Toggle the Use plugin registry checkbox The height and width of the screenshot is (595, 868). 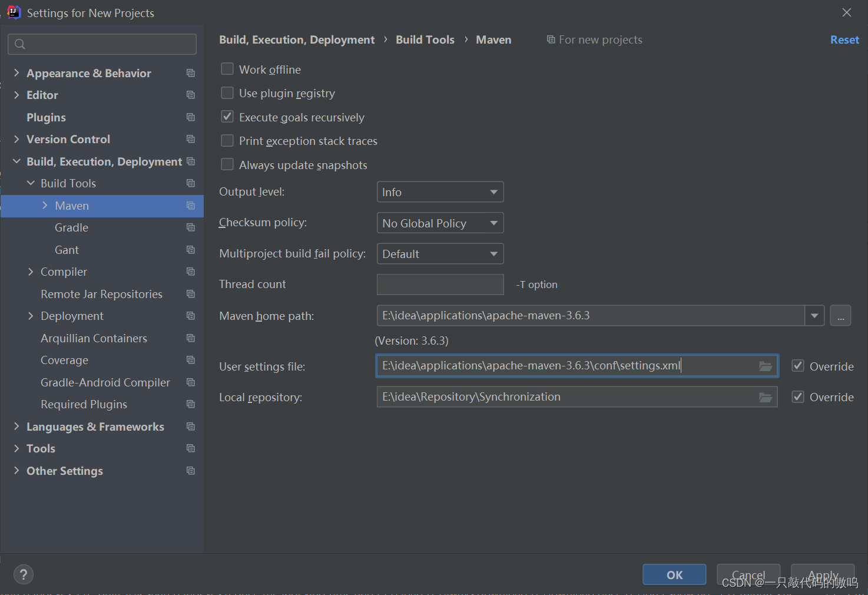pyautogui.click(x=227, y=93)
